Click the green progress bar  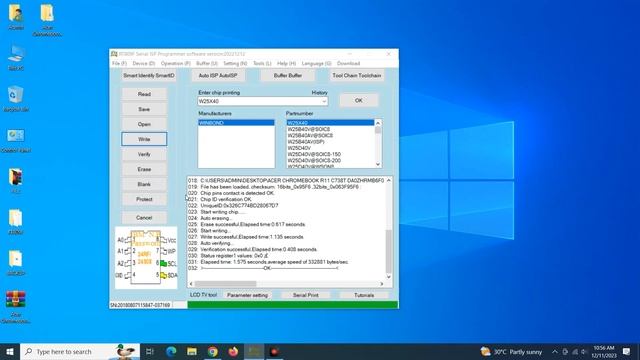293,305
